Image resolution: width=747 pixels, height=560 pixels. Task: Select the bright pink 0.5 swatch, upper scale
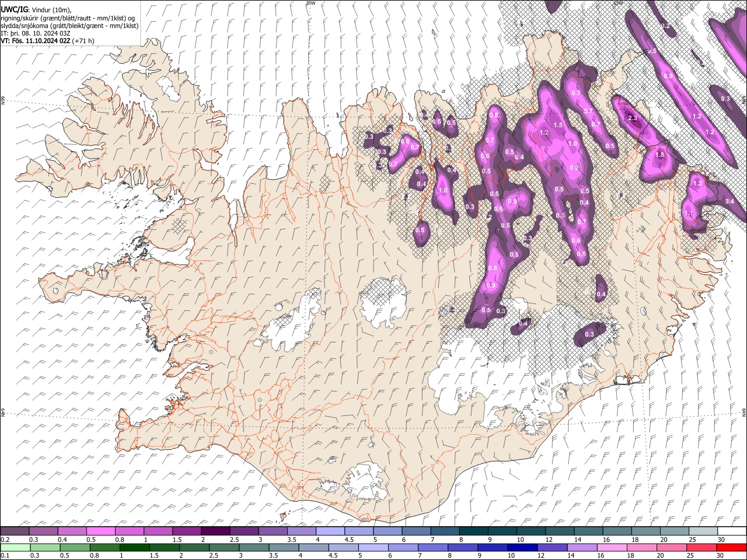pos(101,531)
